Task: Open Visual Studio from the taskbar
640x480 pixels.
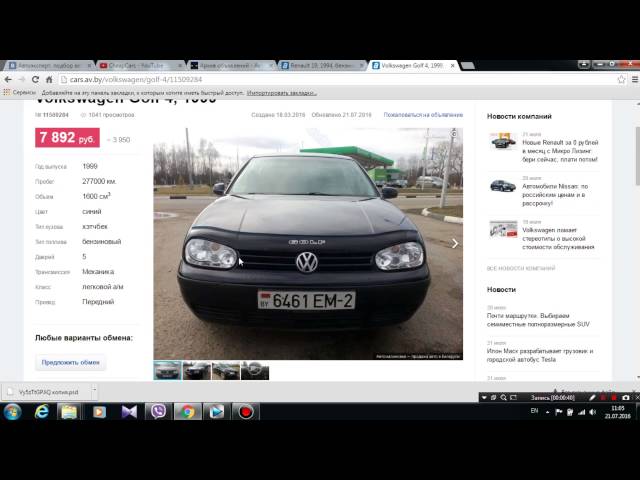Action: 128,411
